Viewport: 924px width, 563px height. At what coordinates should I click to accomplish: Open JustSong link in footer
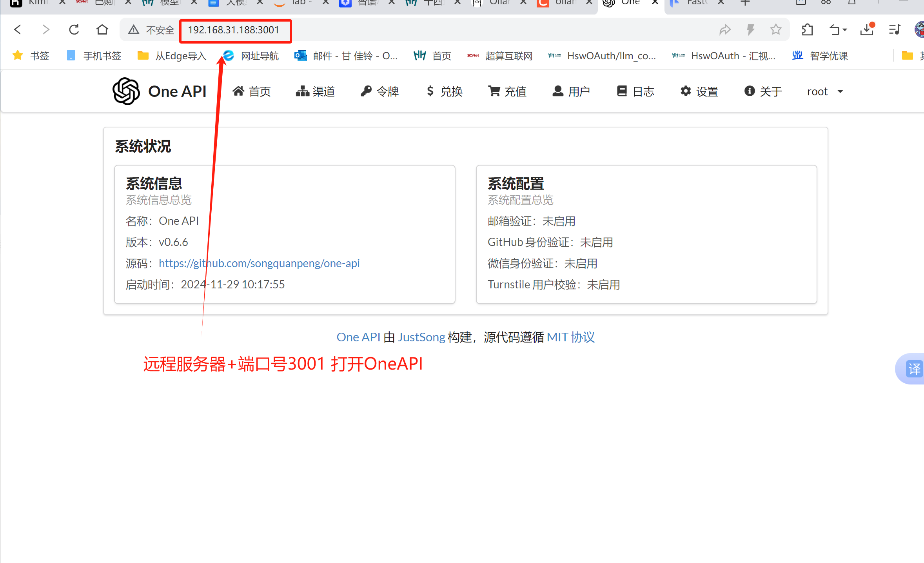421,337
